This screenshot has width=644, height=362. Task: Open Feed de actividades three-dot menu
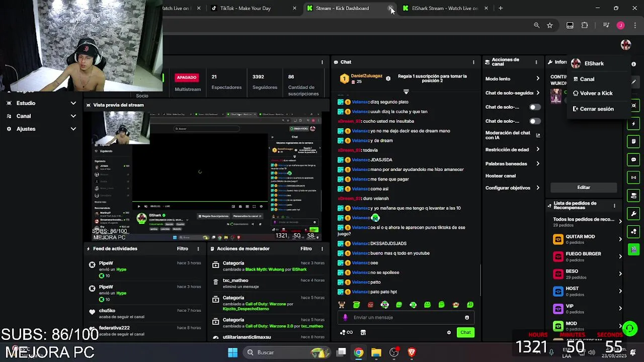198,249
